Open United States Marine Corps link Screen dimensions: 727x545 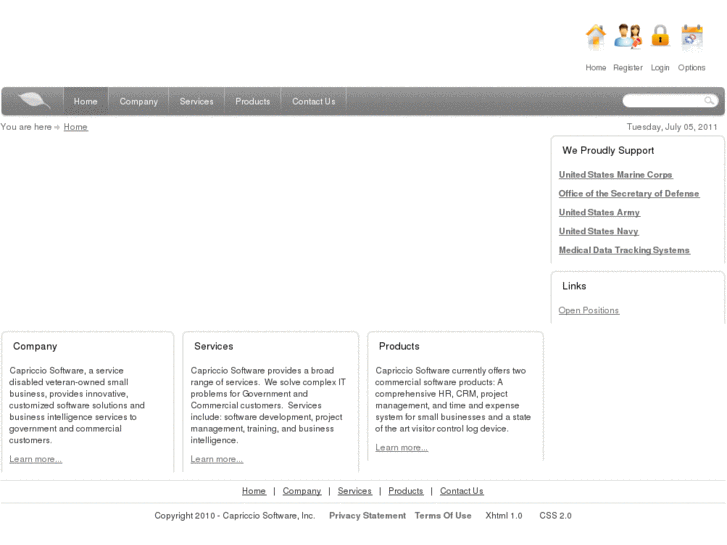[615, 175]
